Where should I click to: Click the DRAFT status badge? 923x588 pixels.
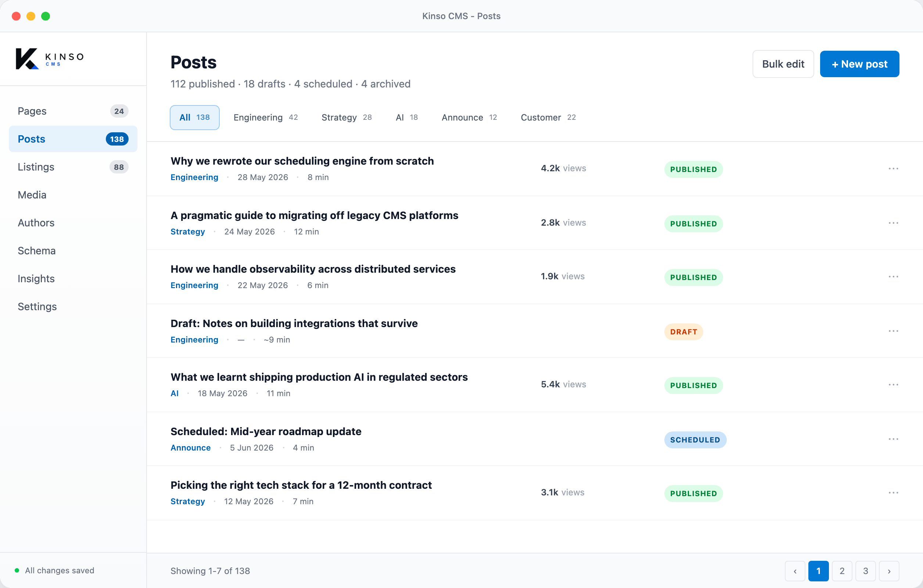coord(683,332)
